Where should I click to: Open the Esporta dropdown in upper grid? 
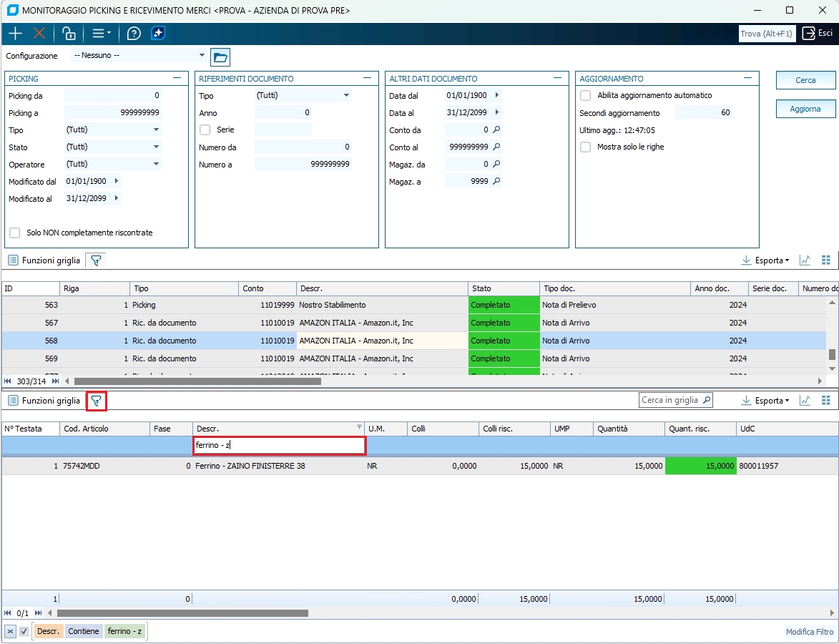tap(765, 260)
